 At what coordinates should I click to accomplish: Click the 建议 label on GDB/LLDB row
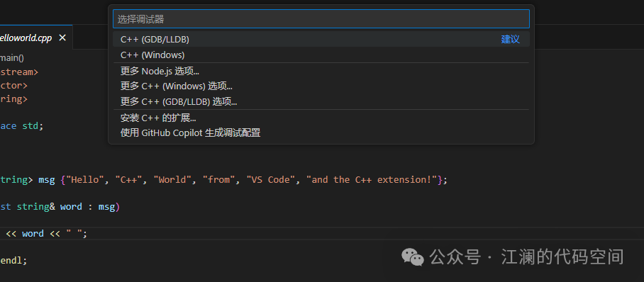[x=510, y=40]
